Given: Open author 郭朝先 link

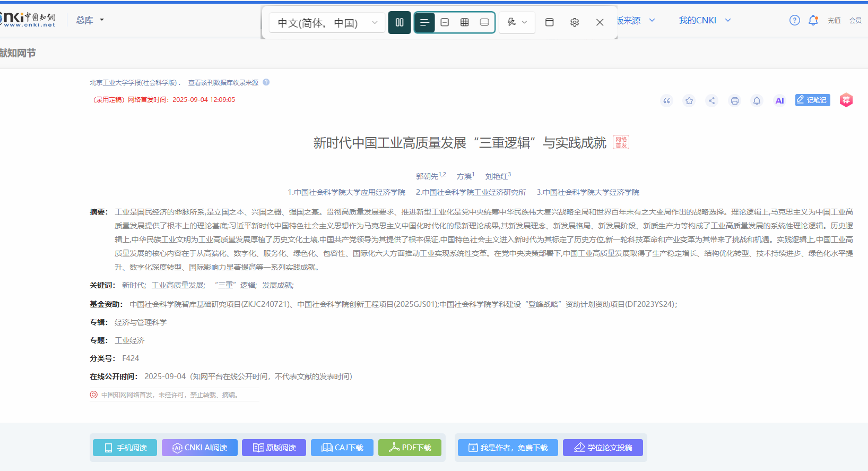Looking at the screenshot, I should [427, 176].
